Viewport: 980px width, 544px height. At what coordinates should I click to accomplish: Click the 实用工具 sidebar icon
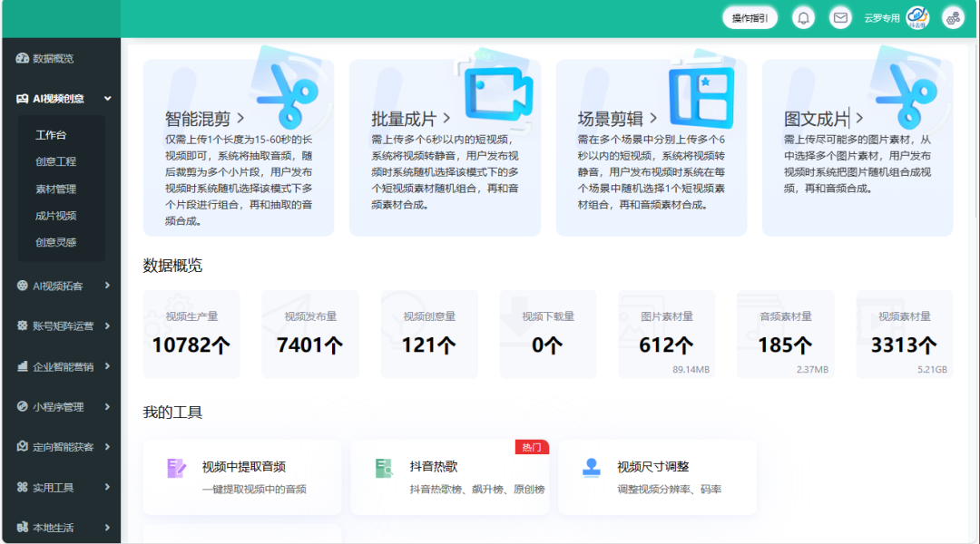pos(23,487)
